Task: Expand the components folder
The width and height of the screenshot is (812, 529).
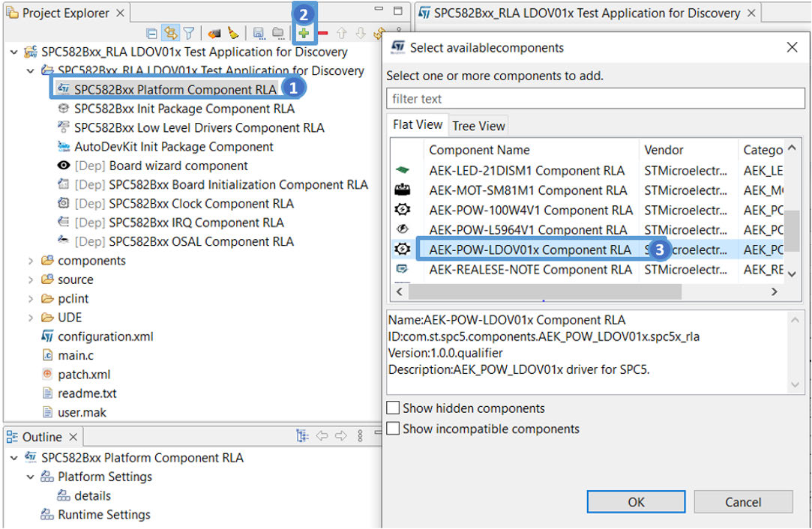Action: coord(31,261)
